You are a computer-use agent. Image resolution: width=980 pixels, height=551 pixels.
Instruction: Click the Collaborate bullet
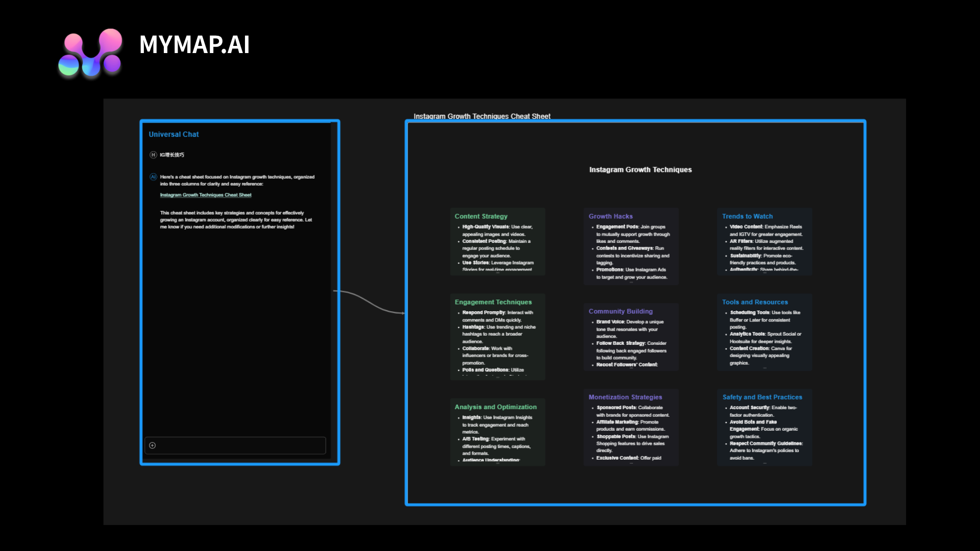click(x=495, y=356)
